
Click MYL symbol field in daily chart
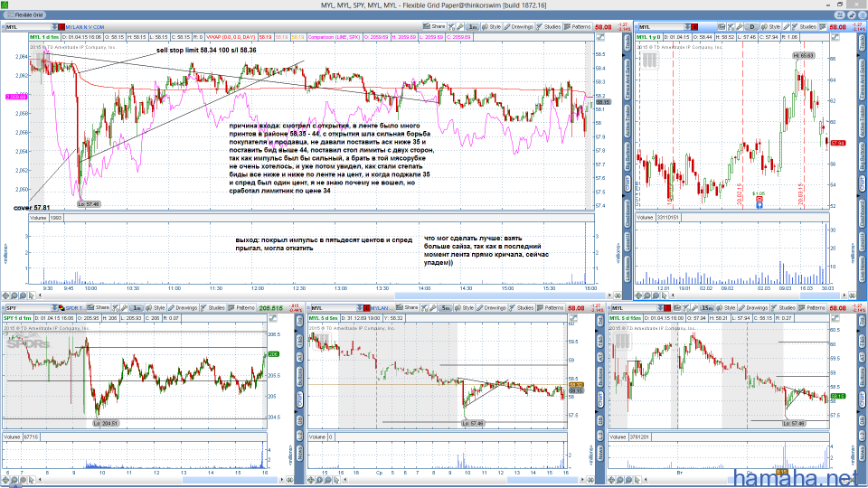coord(660,26)
